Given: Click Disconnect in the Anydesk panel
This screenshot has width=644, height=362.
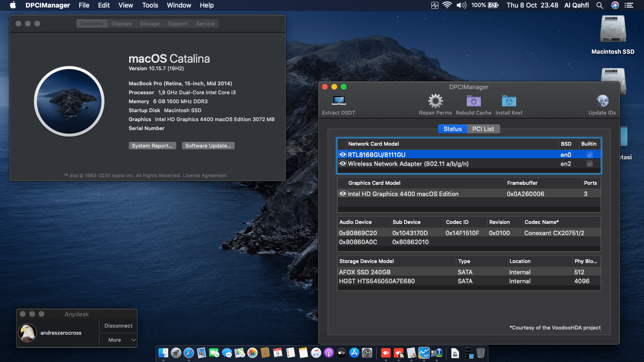Looking at the screenshot, I should click(x=118, y=326).
